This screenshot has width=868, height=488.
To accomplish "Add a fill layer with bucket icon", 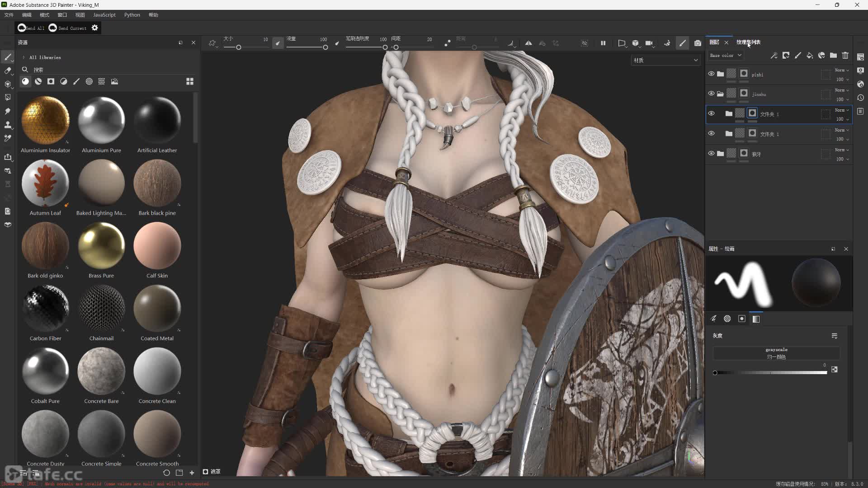I will [x=810, y=55].
